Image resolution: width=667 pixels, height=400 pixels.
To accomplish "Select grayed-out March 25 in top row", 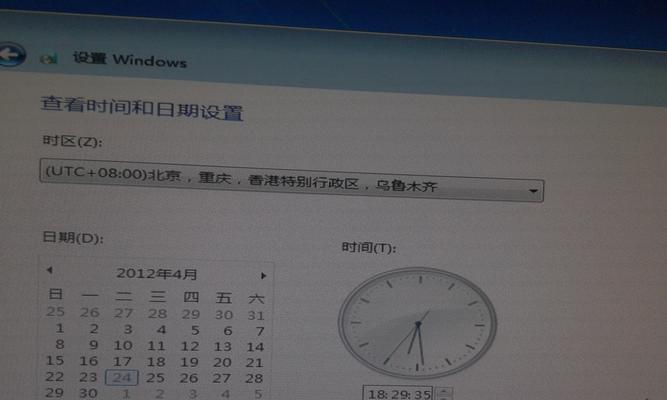I will point(55,311).
